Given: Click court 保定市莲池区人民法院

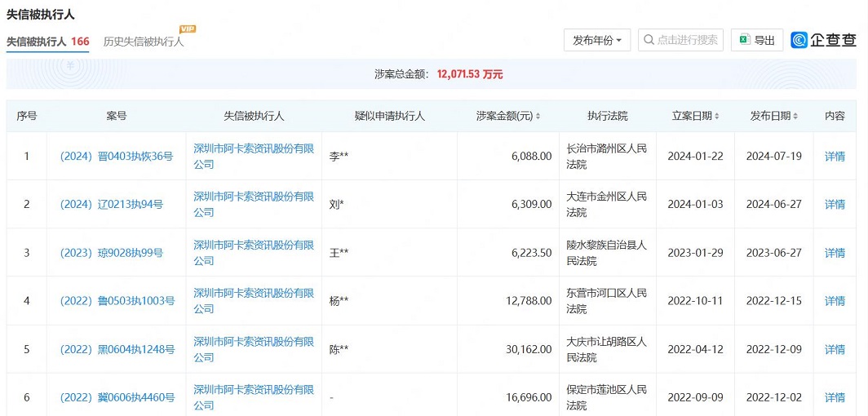Looking at the screenshot, I should [607, 398].
